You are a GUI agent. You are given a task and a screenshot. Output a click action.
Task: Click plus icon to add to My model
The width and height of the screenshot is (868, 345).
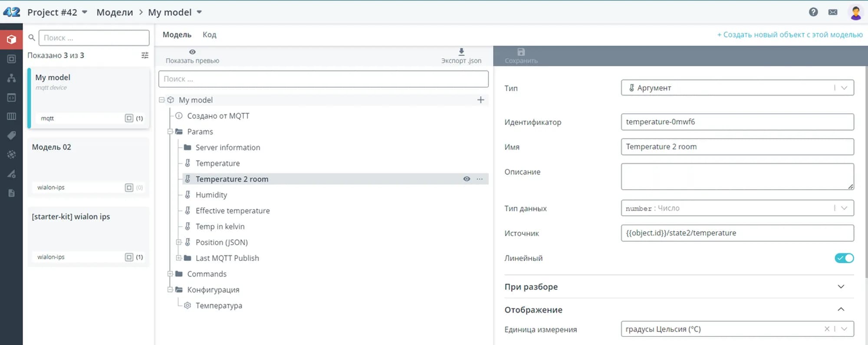480,100
